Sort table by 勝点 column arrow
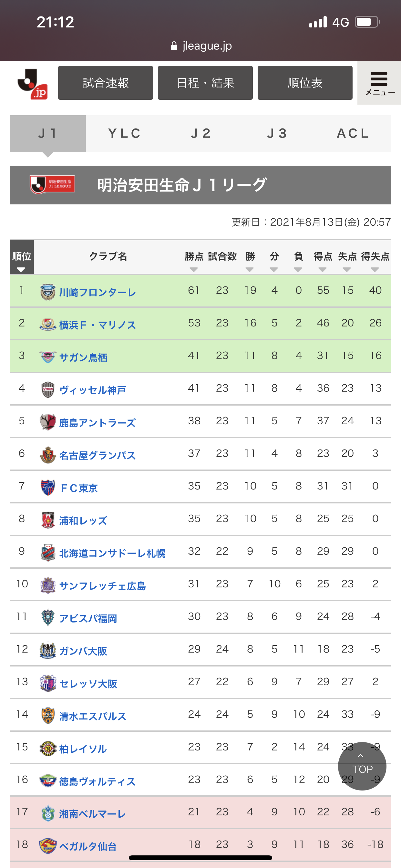401x868 pixels. [x=194, y=270]
